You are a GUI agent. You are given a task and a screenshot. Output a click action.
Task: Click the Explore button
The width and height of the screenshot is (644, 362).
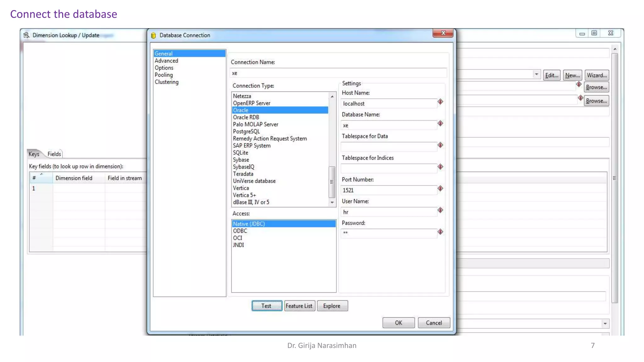[332, 306]
